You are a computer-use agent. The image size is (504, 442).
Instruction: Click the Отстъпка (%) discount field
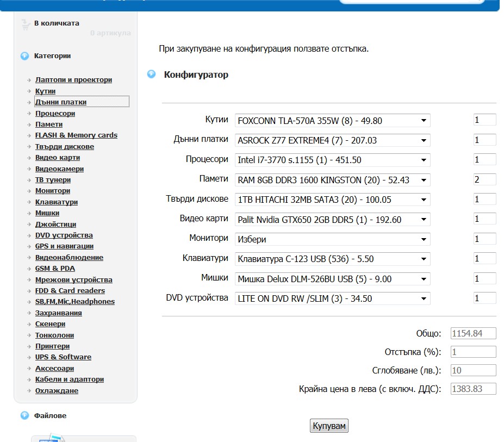click(473, 352)
